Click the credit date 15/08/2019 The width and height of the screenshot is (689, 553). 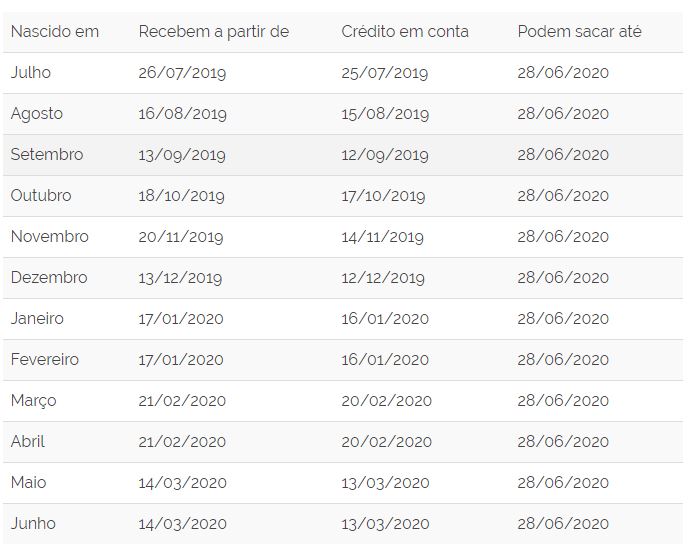pyautogui.click(x=384, y=114)
